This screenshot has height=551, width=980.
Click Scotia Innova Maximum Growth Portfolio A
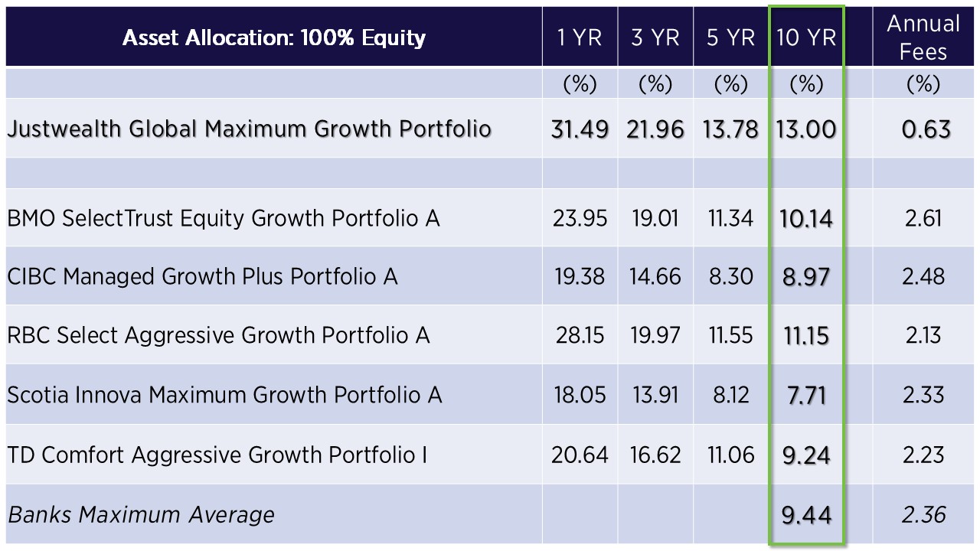pyautogui.click(x=224, y=395)
